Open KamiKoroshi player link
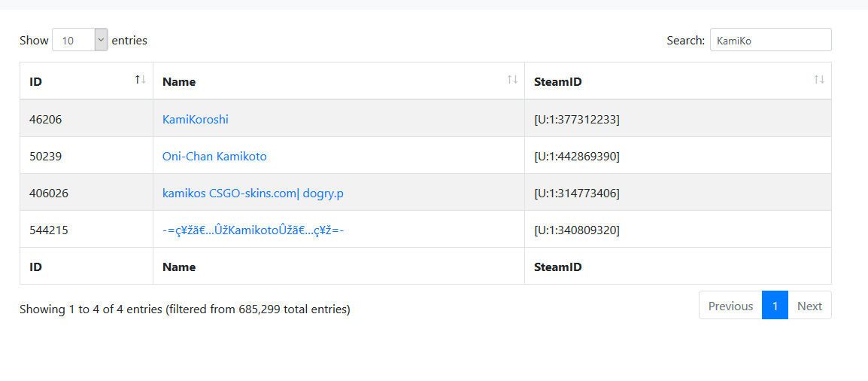868x381 pixels. [x=196, y=119]
